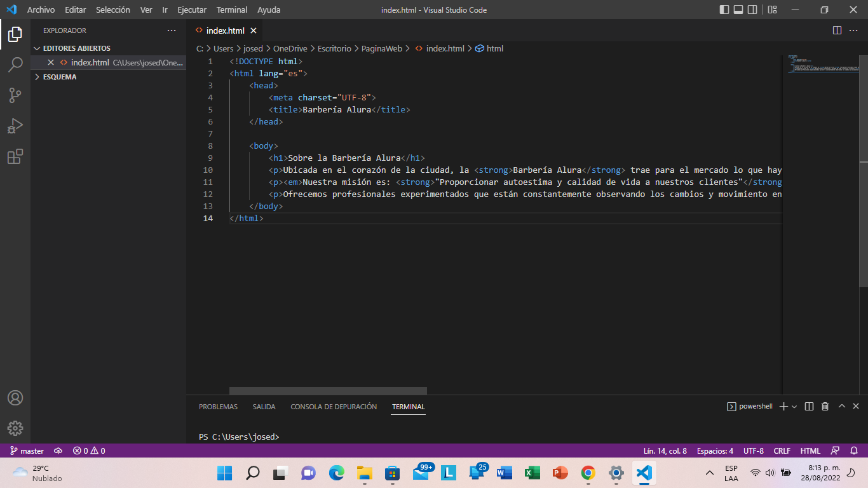Click the Explorer more actions ellipsis
The height and width of the screenshot is (488, 868).
coord(172,30)
